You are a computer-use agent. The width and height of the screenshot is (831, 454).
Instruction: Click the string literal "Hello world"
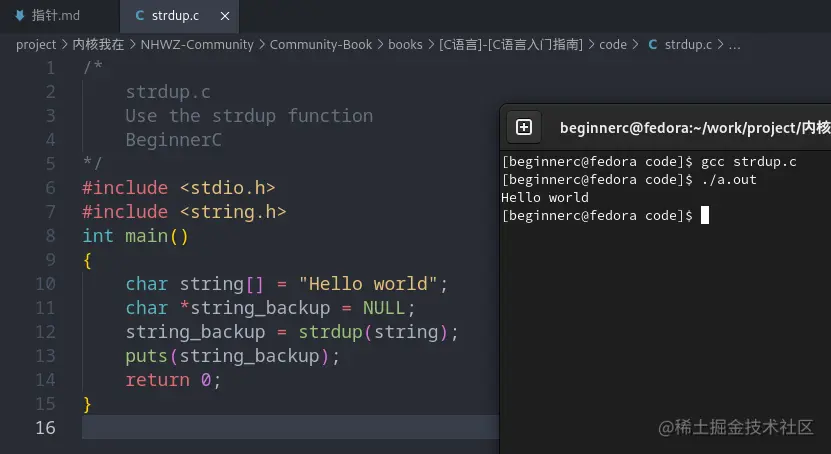click(x=368, y=284)
